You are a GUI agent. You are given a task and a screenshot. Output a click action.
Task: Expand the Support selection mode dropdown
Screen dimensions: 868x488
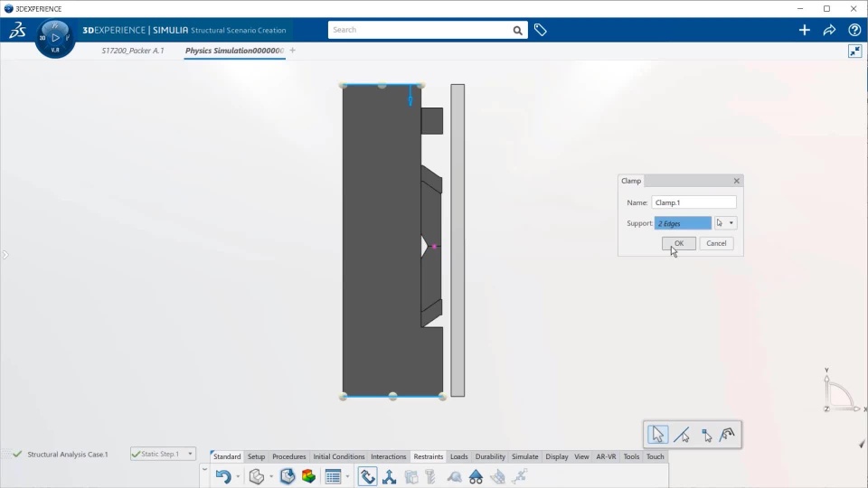click(x=731, y=223)
